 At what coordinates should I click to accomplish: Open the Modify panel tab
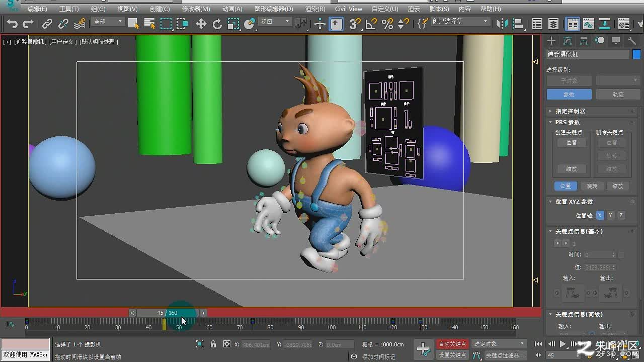tap(568, 41)
